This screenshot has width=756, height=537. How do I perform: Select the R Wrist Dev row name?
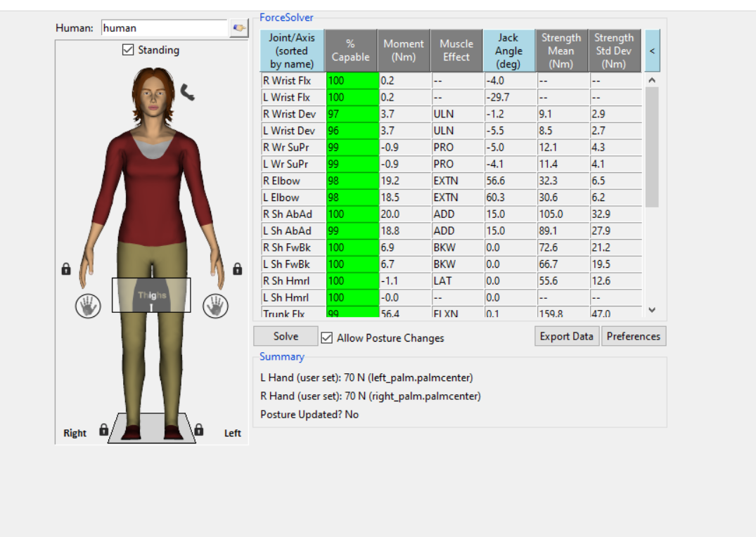pyautogui.click(x=293, y=115)
